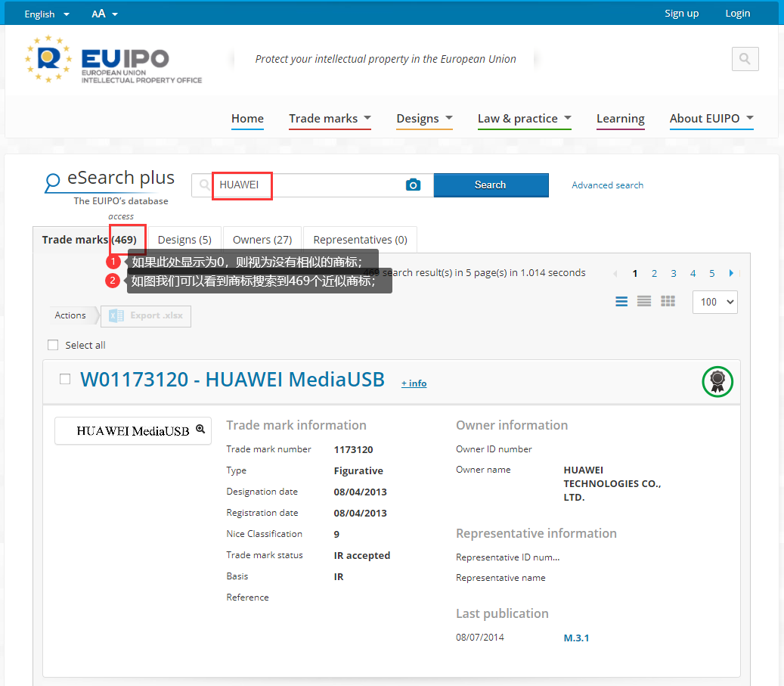Screen dimensions: 784x686
Task: Open the W01173120 - HUAWEI MediaUSB title
Action: 233,379
